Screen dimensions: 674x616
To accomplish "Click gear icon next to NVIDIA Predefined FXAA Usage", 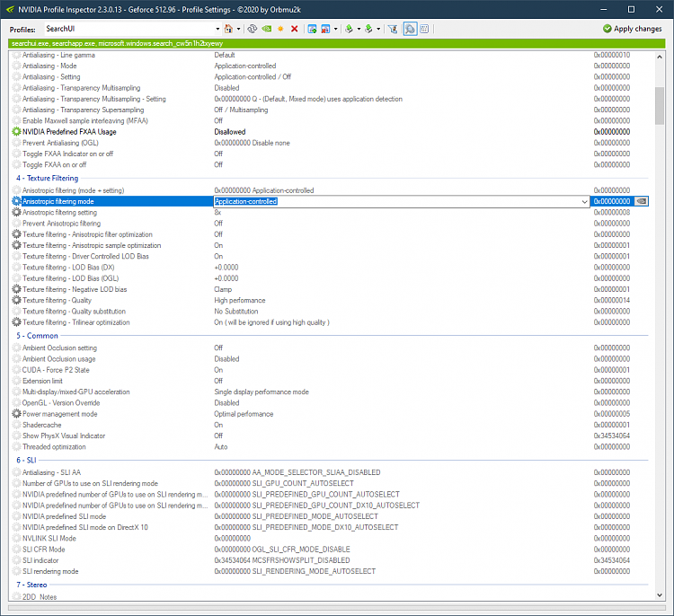I will tap(16, 132).
